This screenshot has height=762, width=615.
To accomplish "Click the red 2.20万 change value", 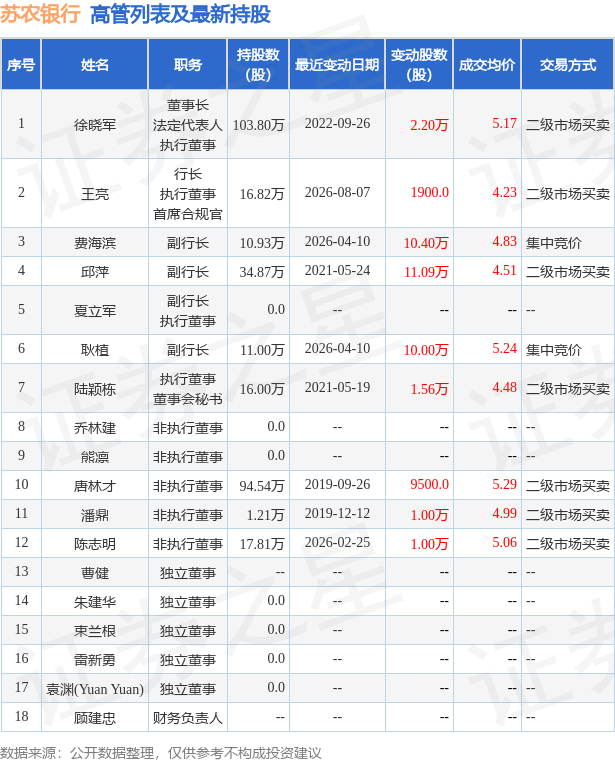I will [429, 125].
